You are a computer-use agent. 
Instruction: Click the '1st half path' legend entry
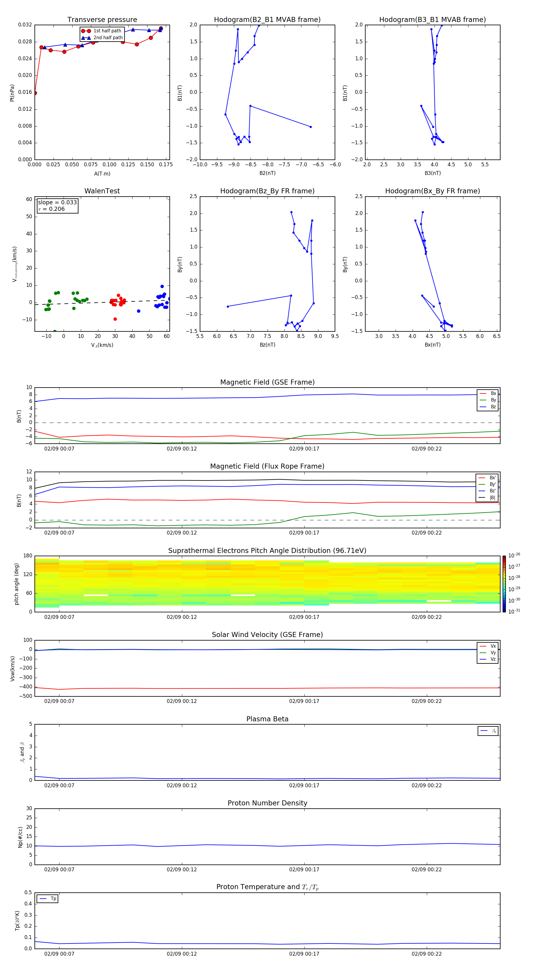pyautogui.click(x=102, y=31)
